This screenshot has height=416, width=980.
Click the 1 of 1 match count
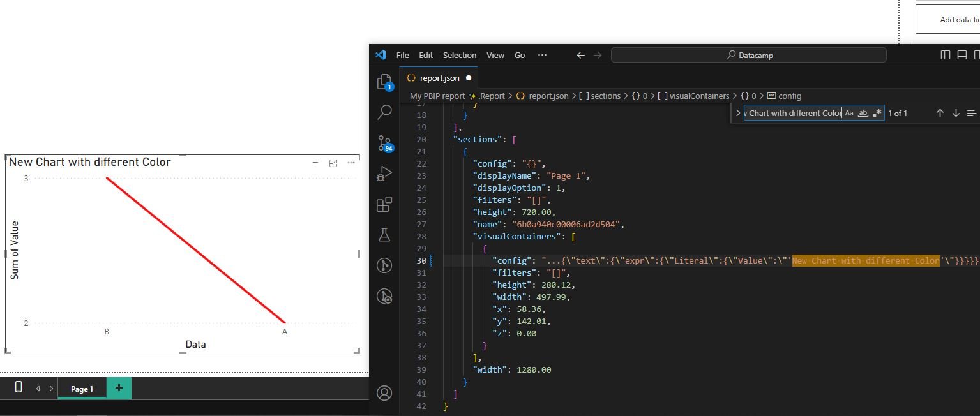(x=898, y=113)
